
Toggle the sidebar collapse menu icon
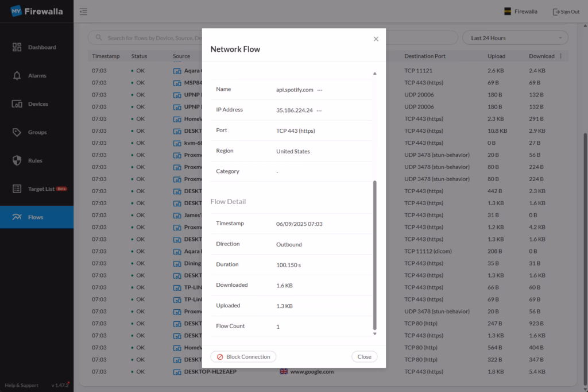[x=84, y=11]
